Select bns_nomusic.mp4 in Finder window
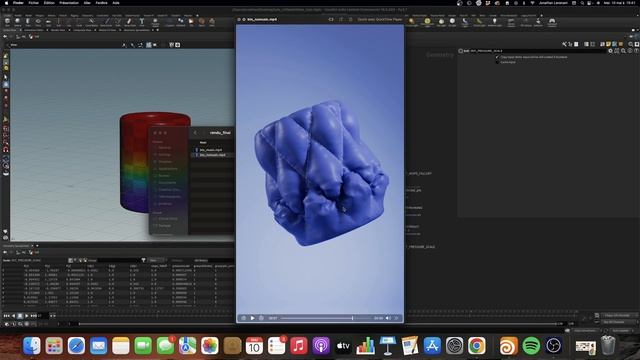Screen dimensions: 640x360 pos(212,155)
